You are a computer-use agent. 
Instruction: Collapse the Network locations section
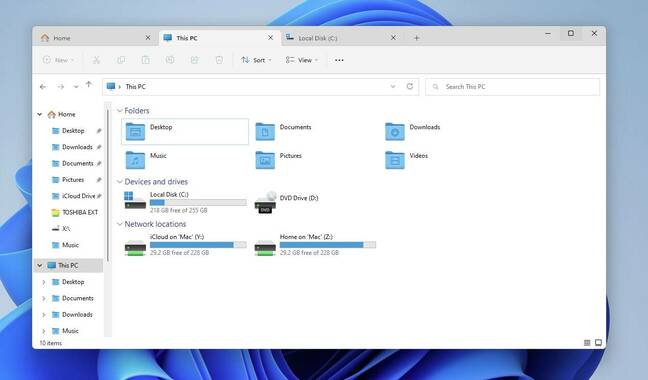tap(119, 224)
